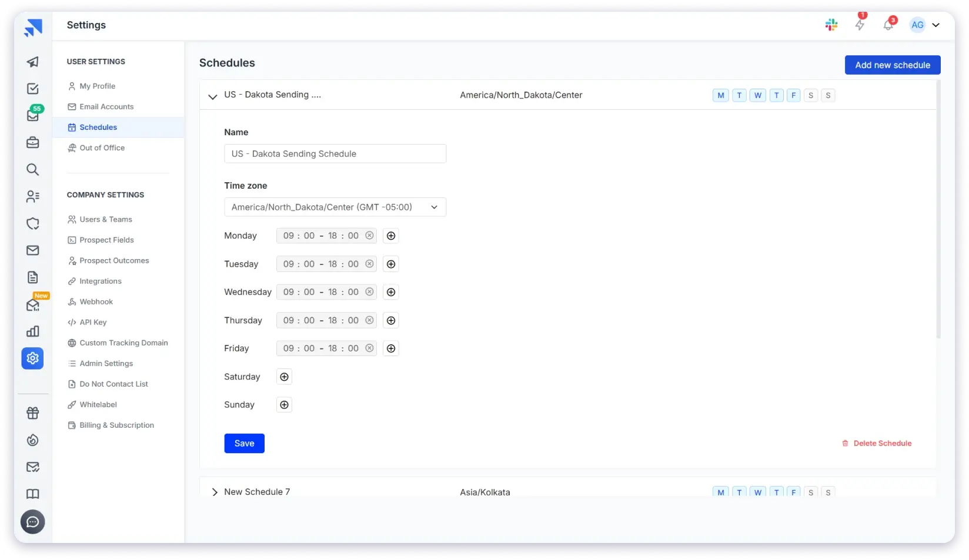Open the open book icon in sidebar
Image resolution: width=969 pixels, height=560 pixels.
tap(33, 494)
